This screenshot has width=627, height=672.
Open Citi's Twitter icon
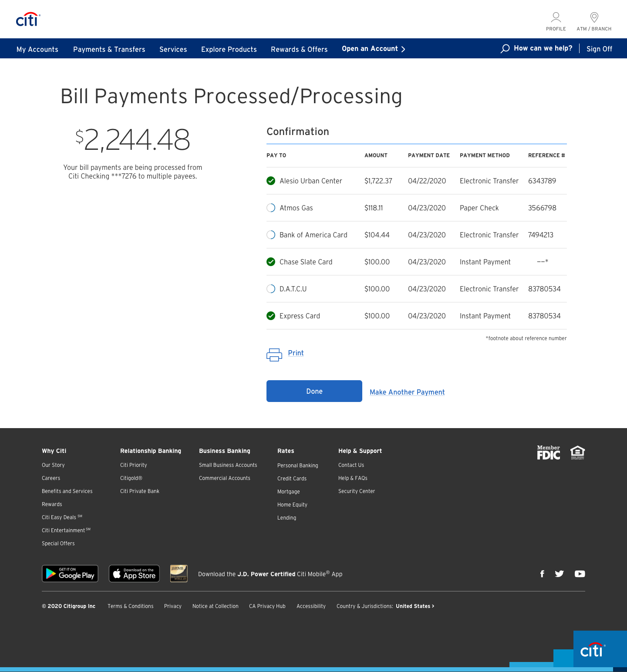pyautogui.click(x=560, y=574)
